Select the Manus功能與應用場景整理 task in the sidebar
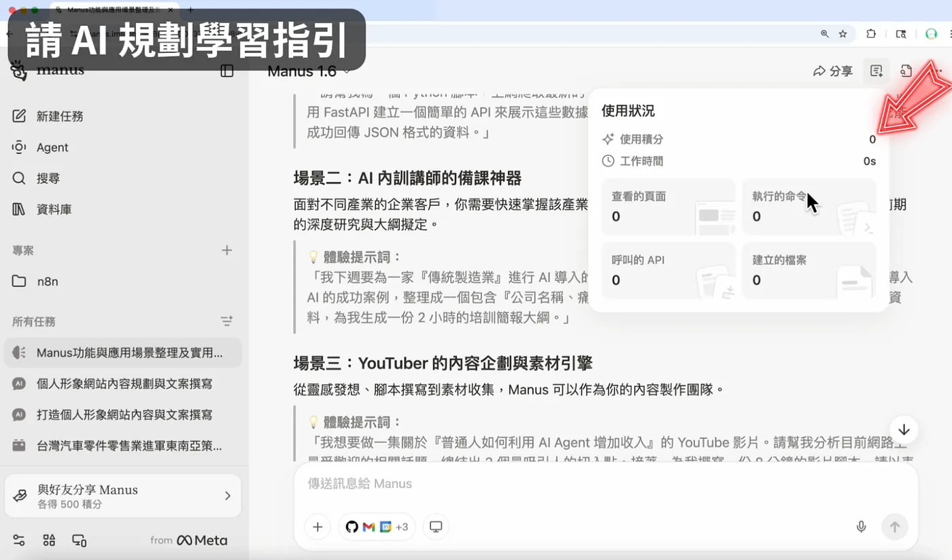Viewport: 952px width, 560px height. point(124,353)
